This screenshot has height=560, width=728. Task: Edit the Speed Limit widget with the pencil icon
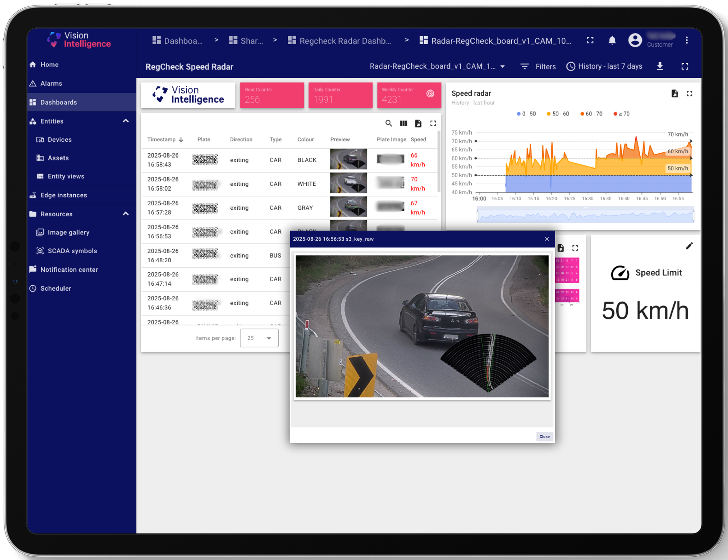pos(689,246)
